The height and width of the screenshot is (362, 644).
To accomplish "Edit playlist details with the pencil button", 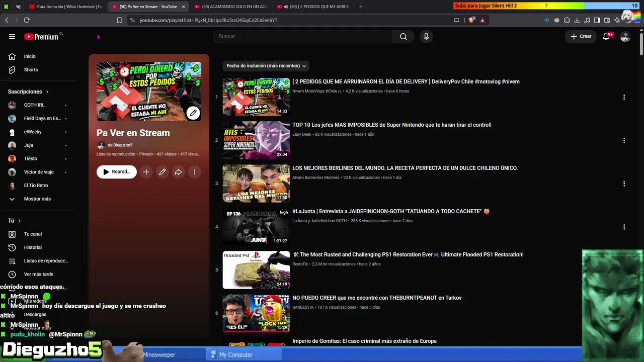I will pos(162,172).
